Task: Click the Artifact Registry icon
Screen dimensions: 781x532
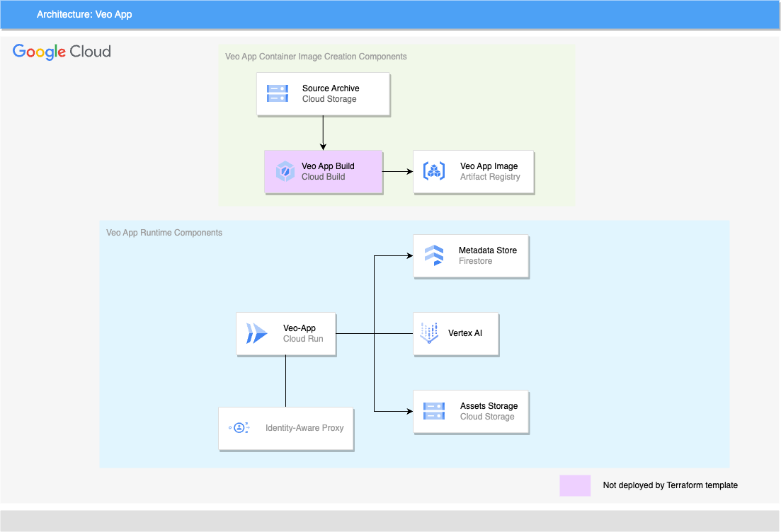Action: 434,171
